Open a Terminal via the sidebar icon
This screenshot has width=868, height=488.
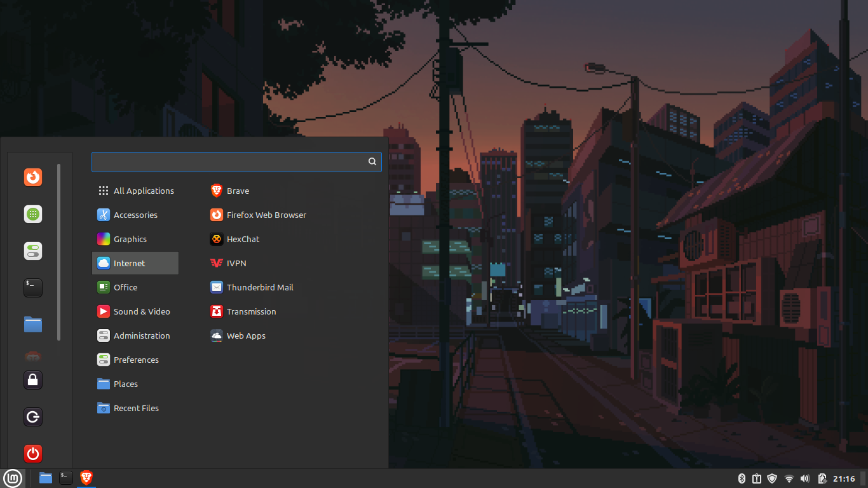[x=32, y=287]
